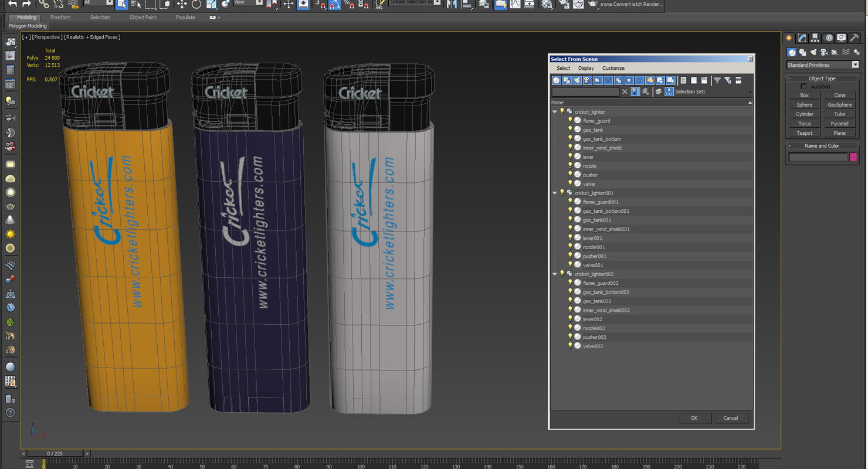The height and width of the screenshot is (469, 868).
Task: Create a GeoSphere primitive
Action: [x=840, y=105]
